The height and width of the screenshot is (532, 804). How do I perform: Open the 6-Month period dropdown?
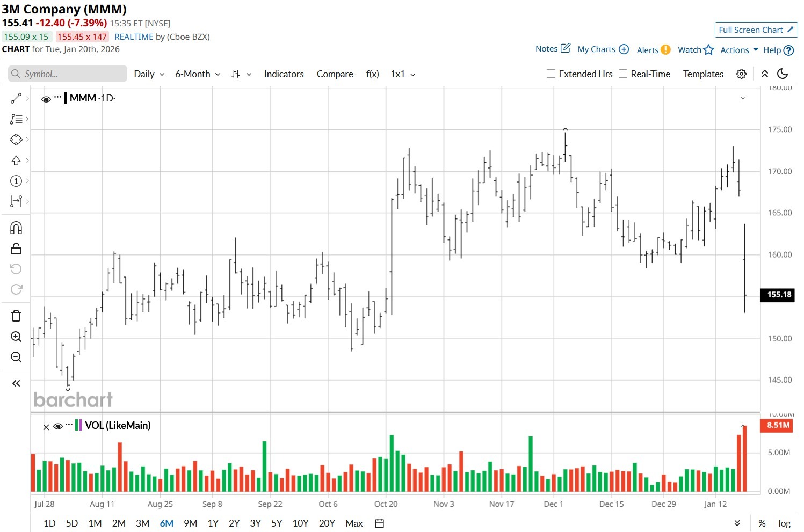tap(198, 74)
